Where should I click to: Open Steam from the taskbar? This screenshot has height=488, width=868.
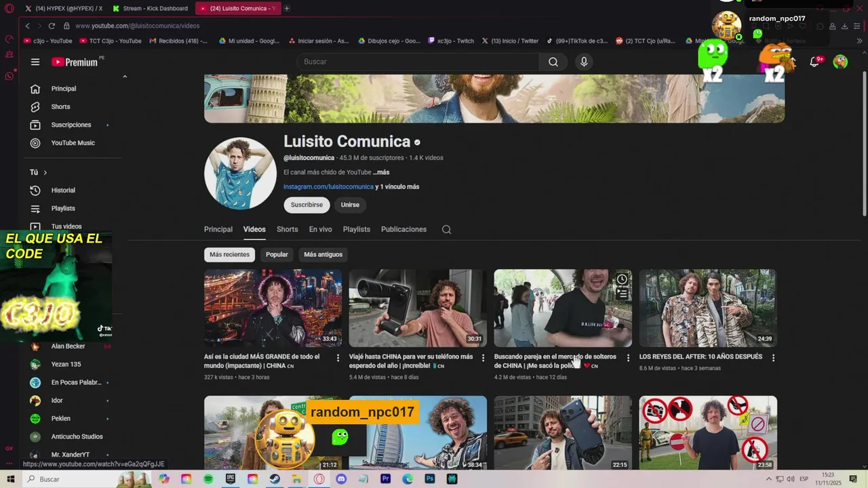point(275,479)
